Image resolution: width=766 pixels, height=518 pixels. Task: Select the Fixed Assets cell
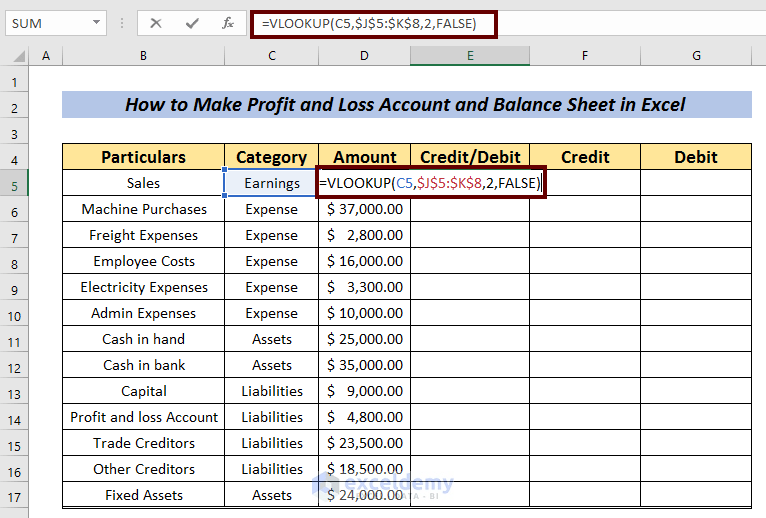click(144, 495)
